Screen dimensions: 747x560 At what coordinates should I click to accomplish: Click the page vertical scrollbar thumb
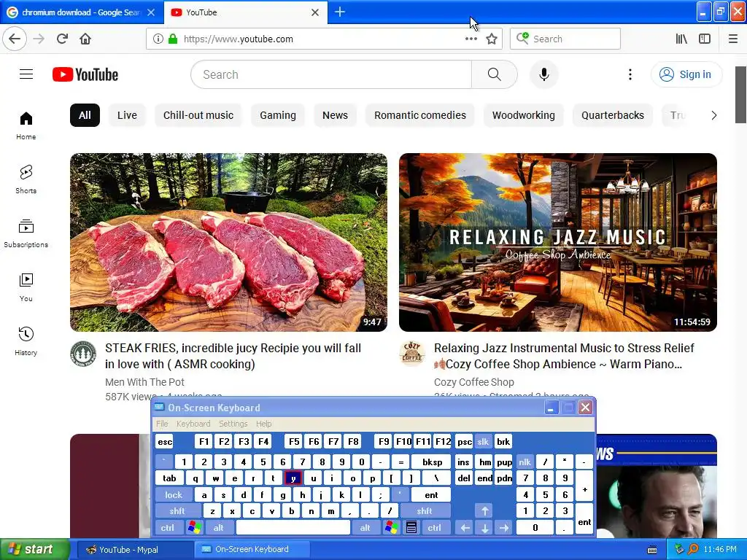click(740, 94)
